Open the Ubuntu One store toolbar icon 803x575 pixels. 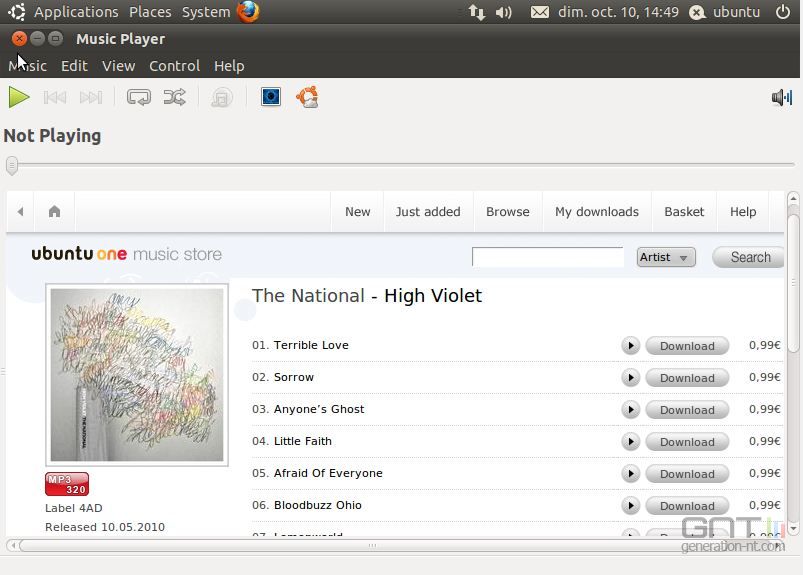click(307, 97)
